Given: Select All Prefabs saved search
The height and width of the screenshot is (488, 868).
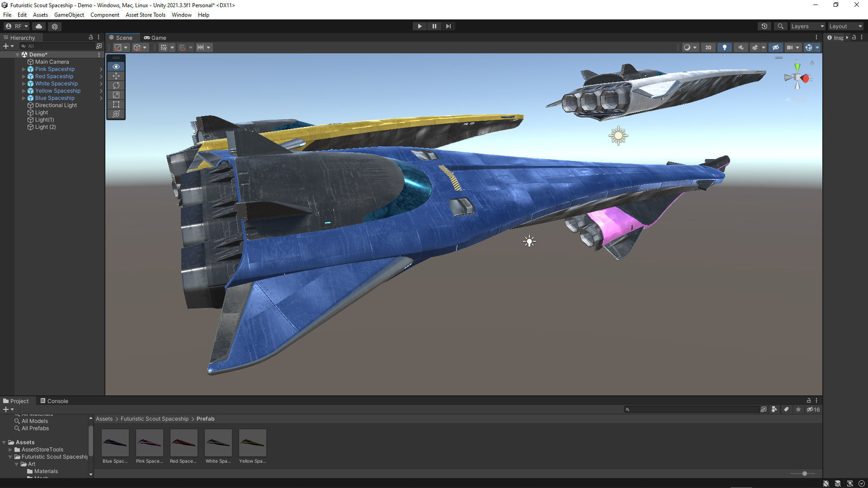Looking at the screenshot, I should point(35,428).
